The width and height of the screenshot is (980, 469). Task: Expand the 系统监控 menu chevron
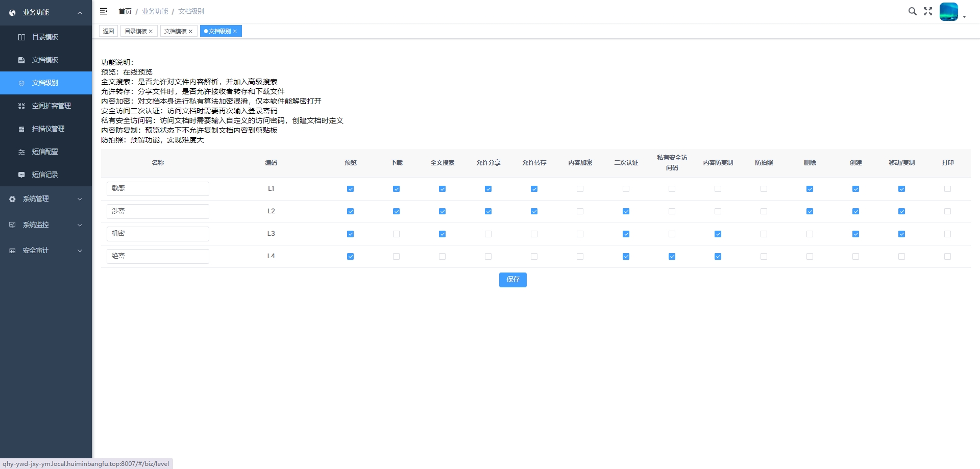pyautogui.click(x=80, y=225)
